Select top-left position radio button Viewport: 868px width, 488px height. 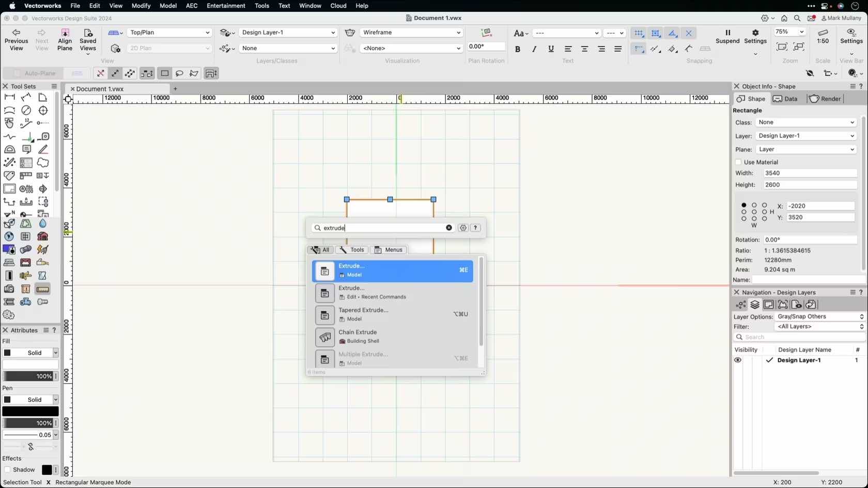click(744, 205)
